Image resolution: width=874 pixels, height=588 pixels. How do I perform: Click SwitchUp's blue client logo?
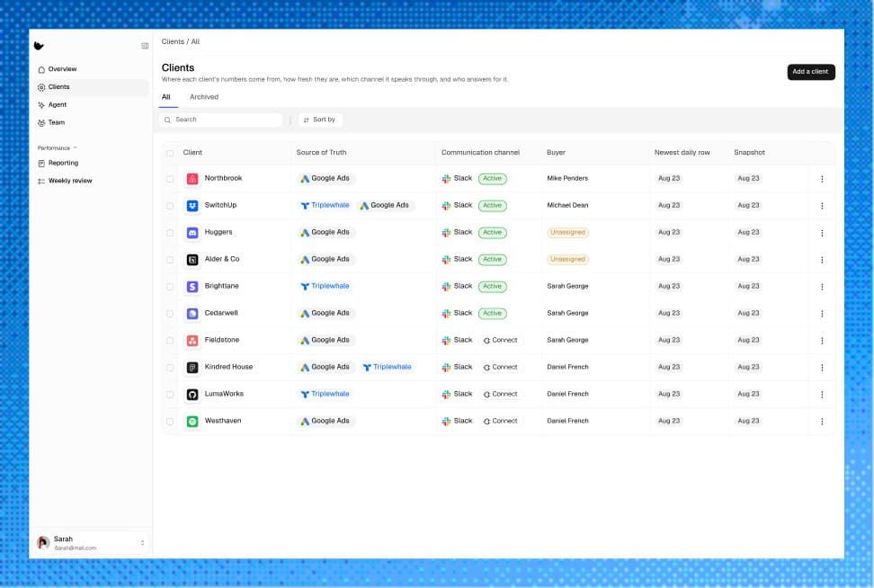point(192,206)
